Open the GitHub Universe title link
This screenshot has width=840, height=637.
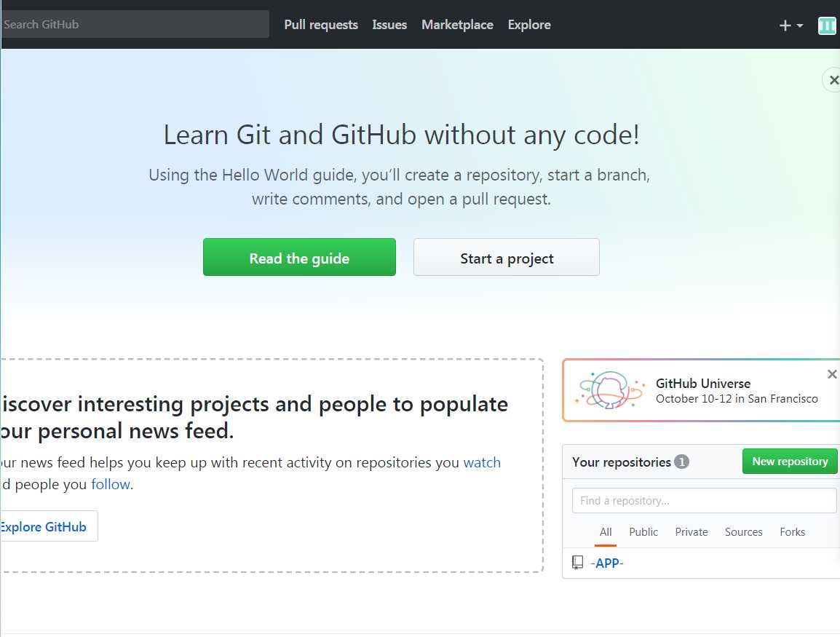(703, 384)
